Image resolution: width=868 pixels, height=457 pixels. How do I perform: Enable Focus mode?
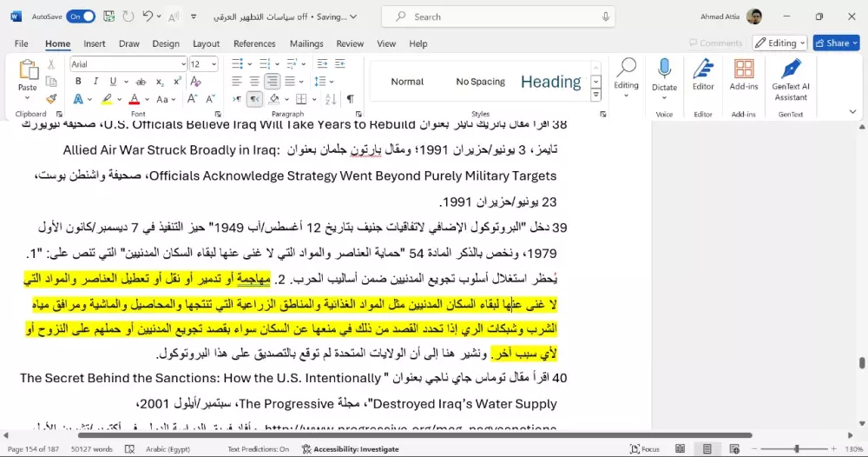(645, 448)
